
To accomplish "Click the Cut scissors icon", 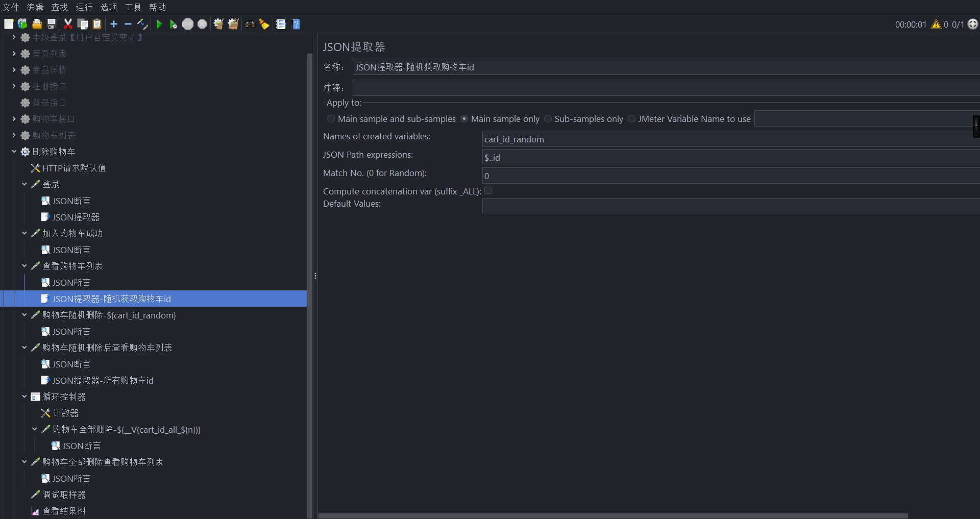I will 68,24.
